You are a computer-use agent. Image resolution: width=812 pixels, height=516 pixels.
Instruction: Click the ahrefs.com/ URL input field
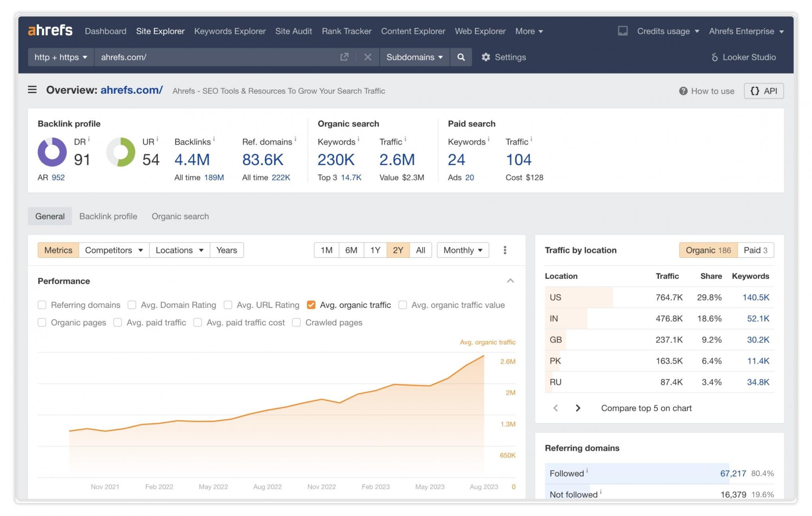click(x=215, y=57)
